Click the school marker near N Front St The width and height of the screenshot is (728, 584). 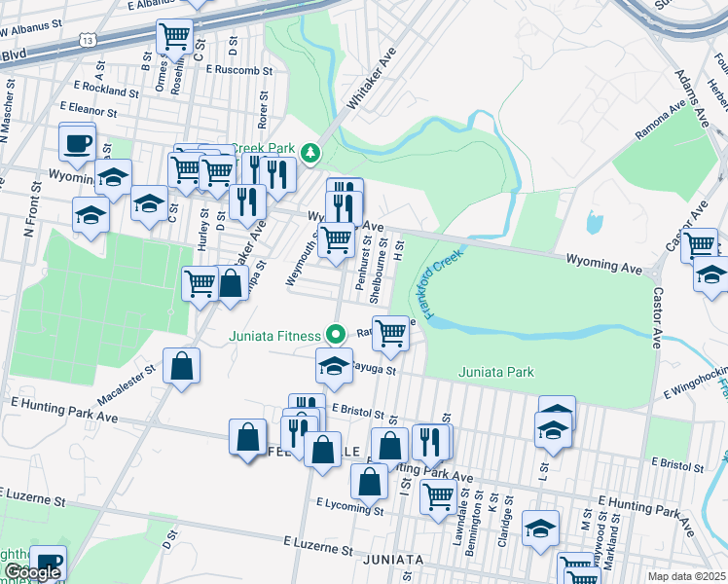tap(91, 219)
